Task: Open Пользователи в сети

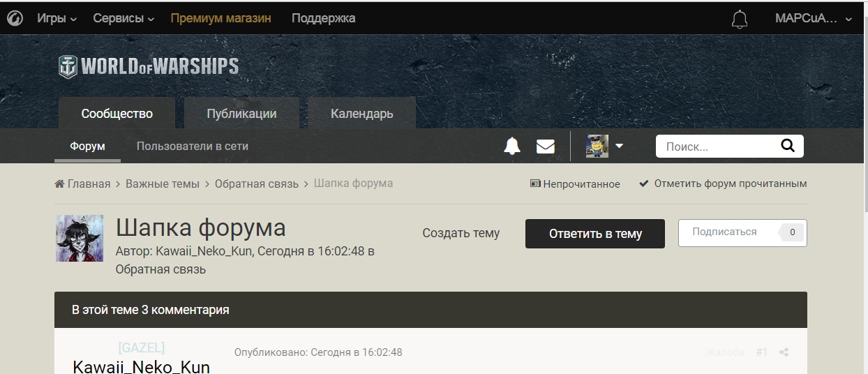Action: pyautogui.click(x=193, y=147)
